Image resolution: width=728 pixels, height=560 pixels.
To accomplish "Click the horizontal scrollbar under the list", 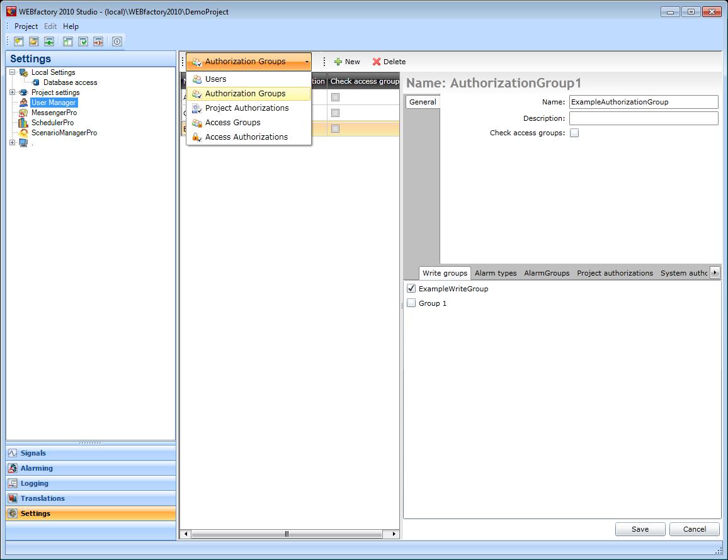I will click(287, 534).
